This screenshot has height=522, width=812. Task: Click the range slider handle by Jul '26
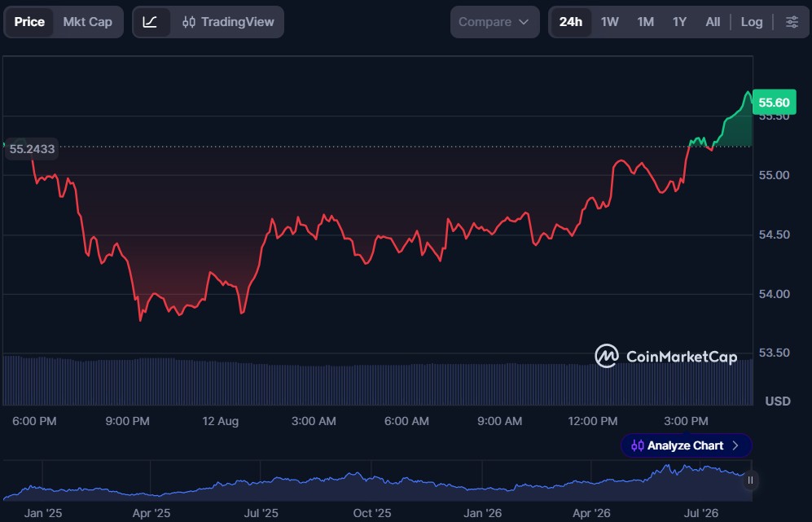click(x=750, y=480)
